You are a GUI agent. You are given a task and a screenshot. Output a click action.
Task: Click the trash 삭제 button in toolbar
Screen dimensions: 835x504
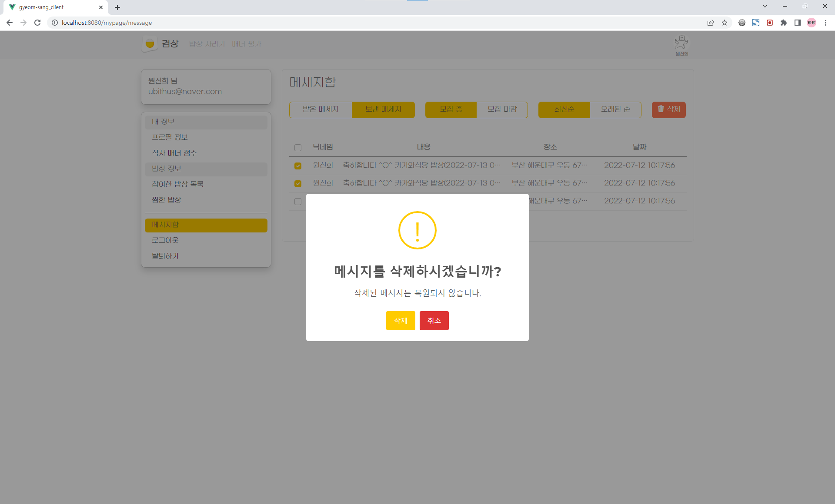pyautogui.click(x=668, y=109)
